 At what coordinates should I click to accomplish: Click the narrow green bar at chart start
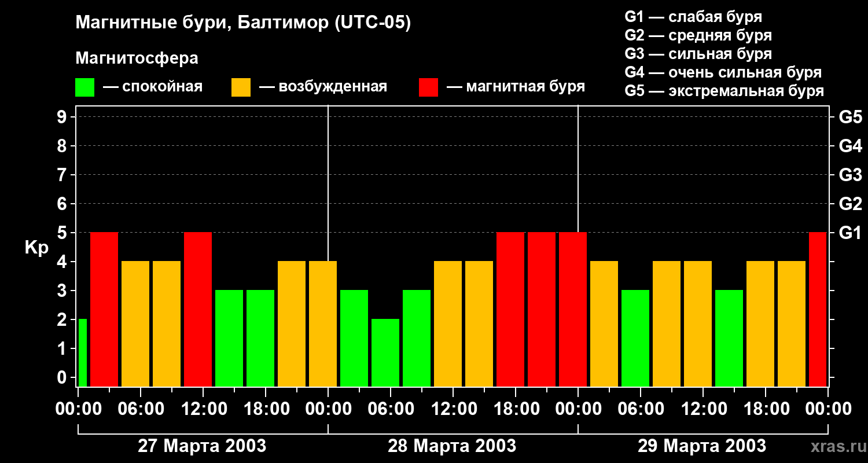point(83,352)
